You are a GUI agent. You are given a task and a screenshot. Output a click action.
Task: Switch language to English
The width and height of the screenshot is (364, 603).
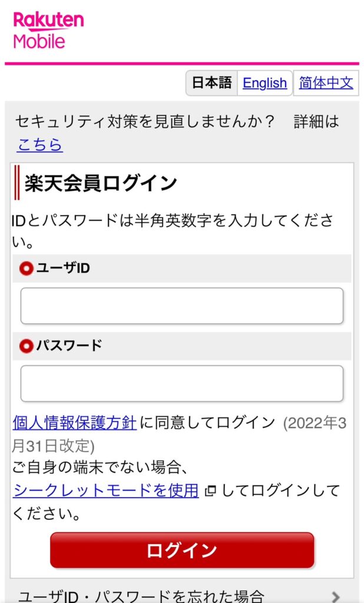tap(264, 83)
